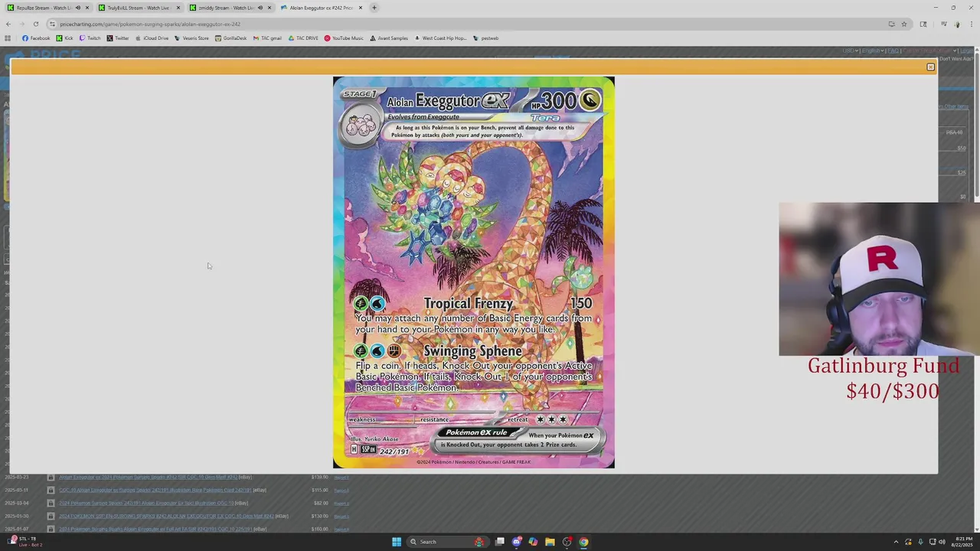This screenshot has width=980, height=551.
Task: Go forward one page
Action: (21, 24)
